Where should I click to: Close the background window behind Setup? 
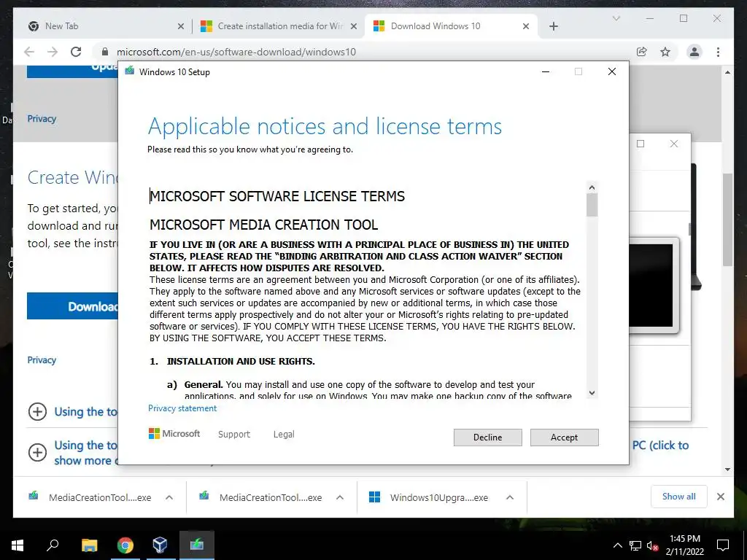673,144
